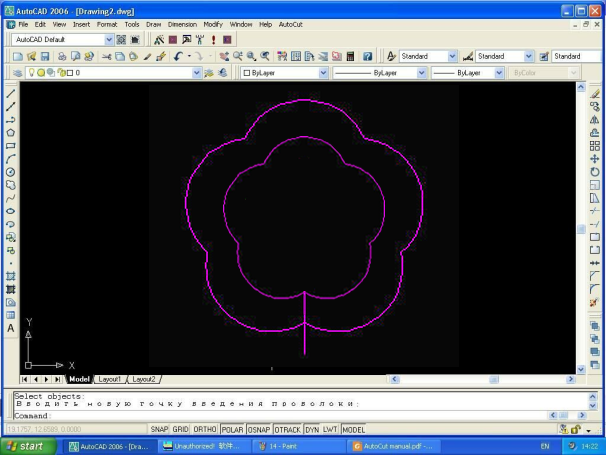Select the Line draw tool
606x455 pixels.
coord(11,93)
